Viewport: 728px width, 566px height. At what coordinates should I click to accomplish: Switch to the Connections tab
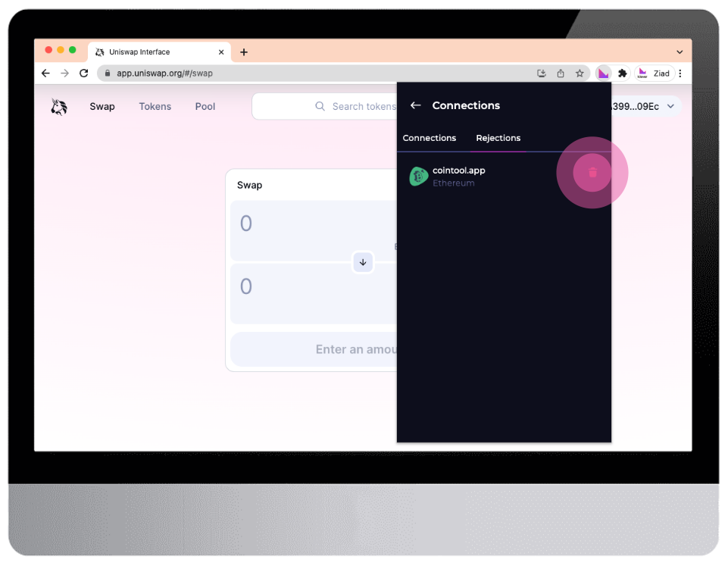tap(429, 138)
